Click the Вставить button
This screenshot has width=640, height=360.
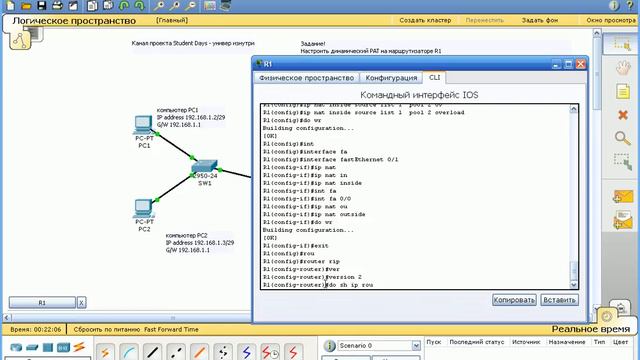click(559, 300)
